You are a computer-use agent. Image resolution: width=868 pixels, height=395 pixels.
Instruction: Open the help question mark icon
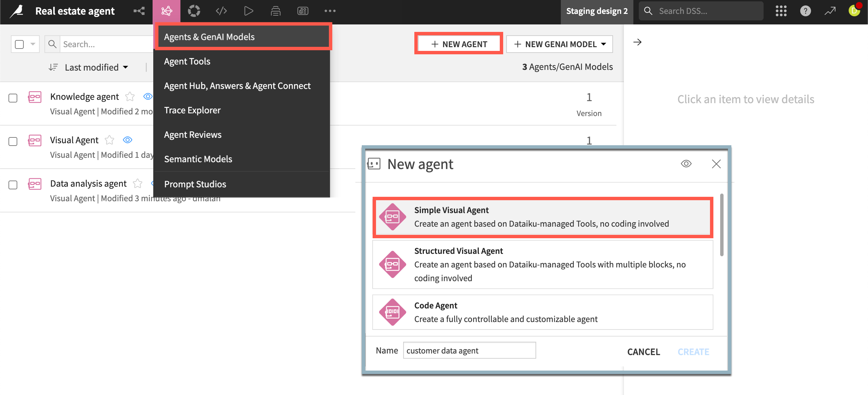click(x=806, y=11)
